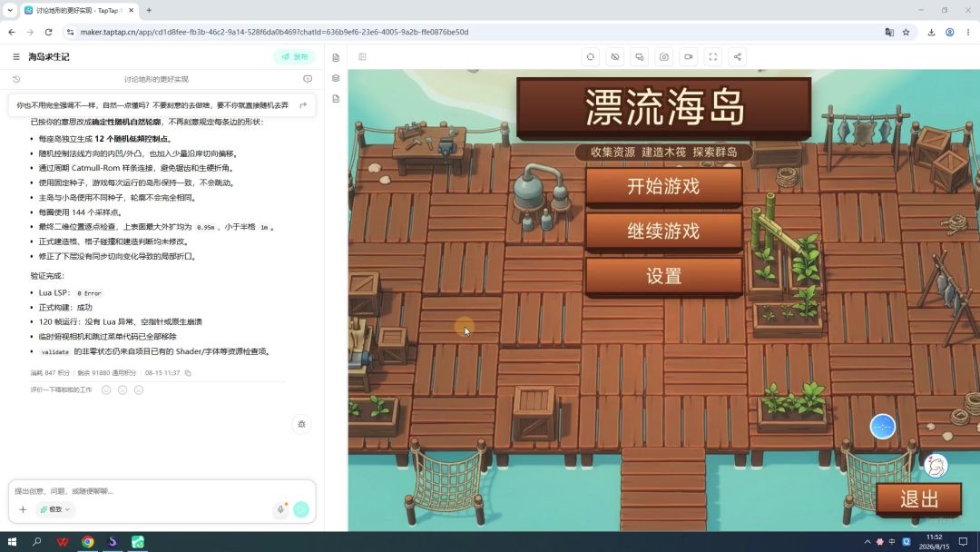
Task: Bookmark this page with the star icon
Action: tap(906, 32)
